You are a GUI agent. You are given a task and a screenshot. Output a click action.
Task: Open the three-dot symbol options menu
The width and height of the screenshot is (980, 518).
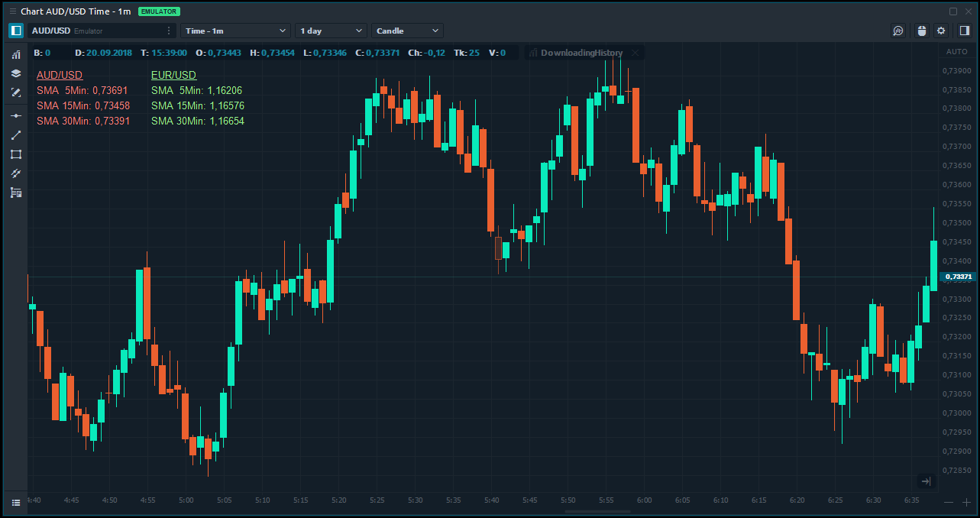coord(169,31)
